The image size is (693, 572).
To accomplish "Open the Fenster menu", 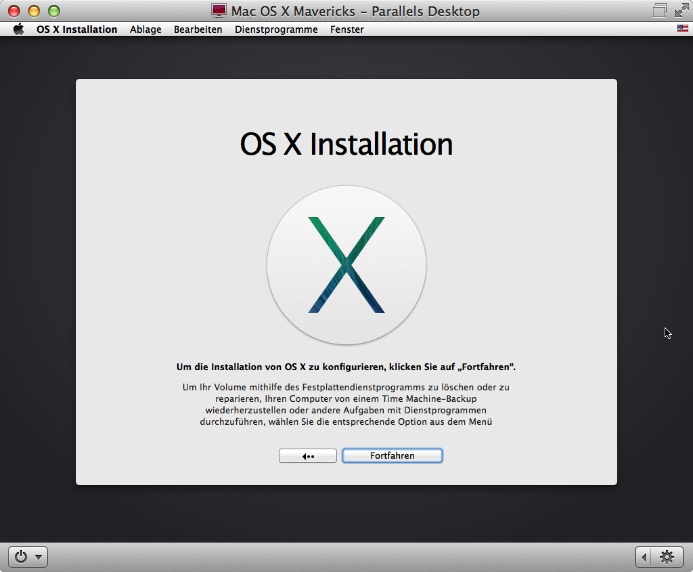I will (x=347, y=29).
